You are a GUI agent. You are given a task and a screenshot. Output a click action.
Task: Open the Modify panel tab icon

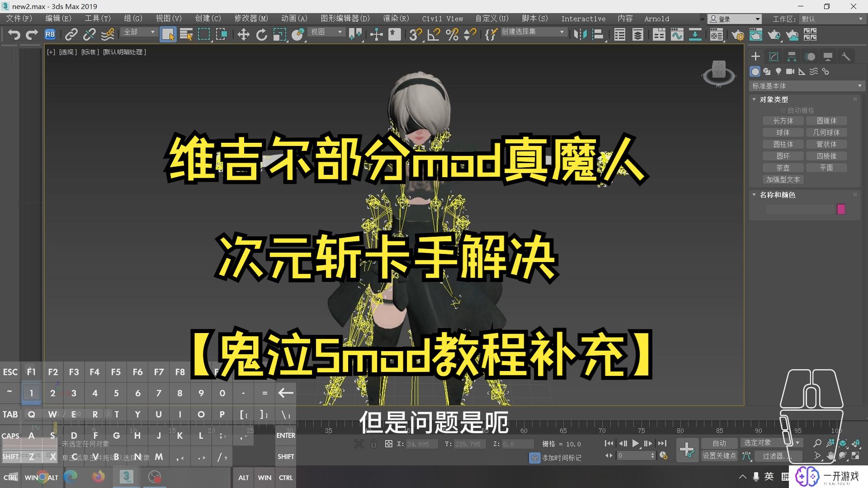point(774,56)
